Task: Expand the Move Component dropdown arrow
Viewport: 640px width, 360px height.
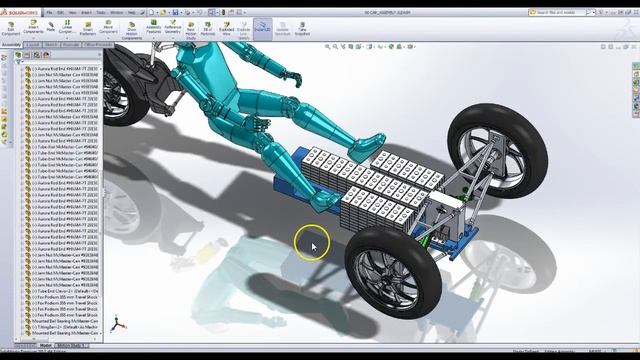Action: tap(108, 38)
